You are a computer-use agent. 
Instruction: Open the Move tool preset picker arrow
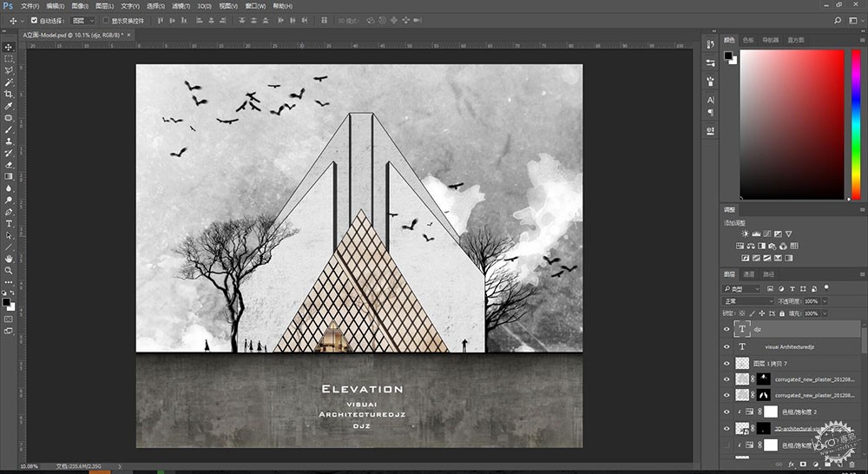(22, 21)
